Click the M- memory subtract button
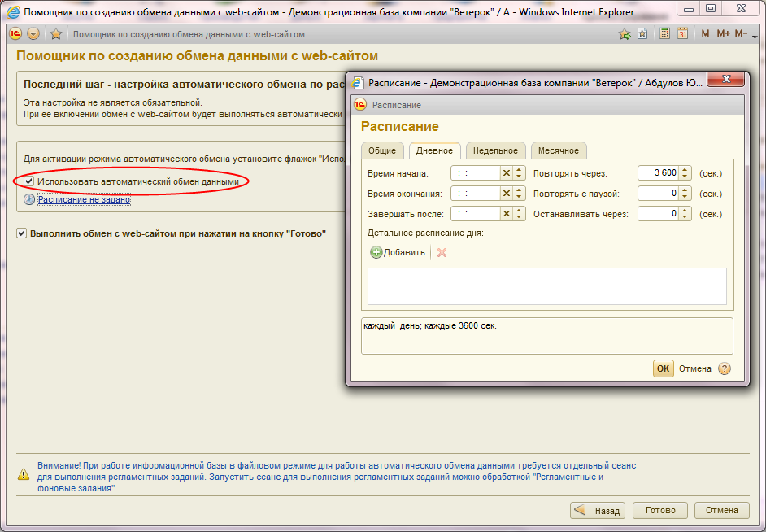The width and height of the screenshot is (766, 532). pyautogui.click(x=741, y=33)
